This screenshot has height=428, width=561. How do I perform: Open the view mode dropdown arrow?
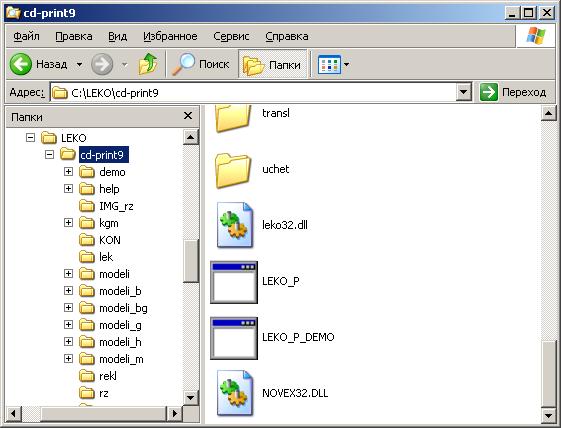click(346, 64)
